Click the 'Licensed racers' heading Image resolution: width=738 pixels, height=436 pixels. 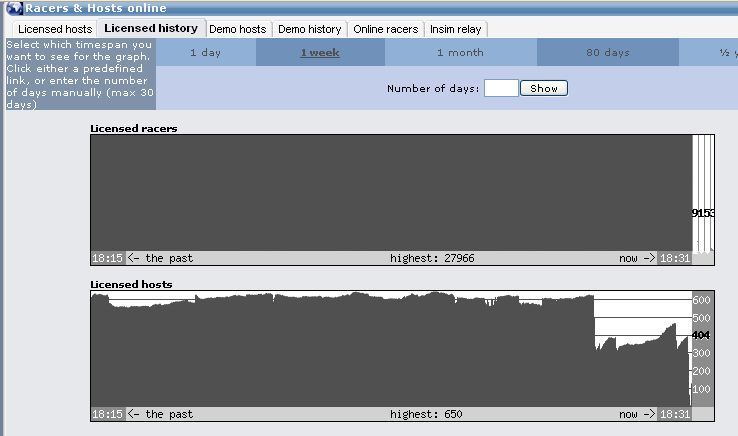(x=134, y=129)
